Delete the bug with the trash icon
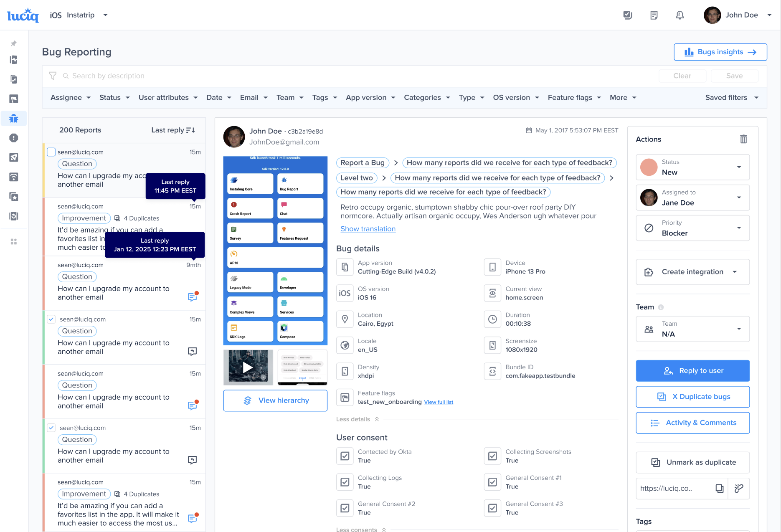Screen dimensions: 781x532 click(x=743, y=139)
